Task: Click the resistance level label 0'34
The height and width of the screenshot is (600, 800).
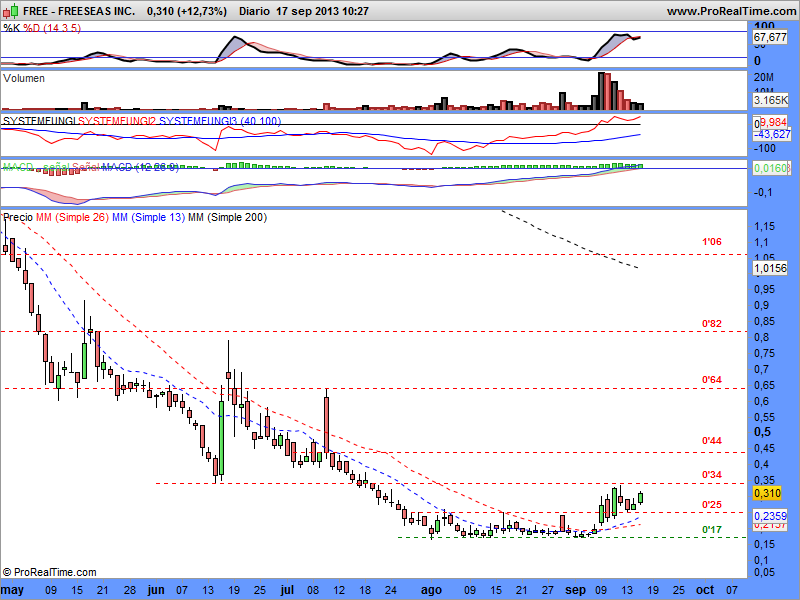Action: click(712, 474)
